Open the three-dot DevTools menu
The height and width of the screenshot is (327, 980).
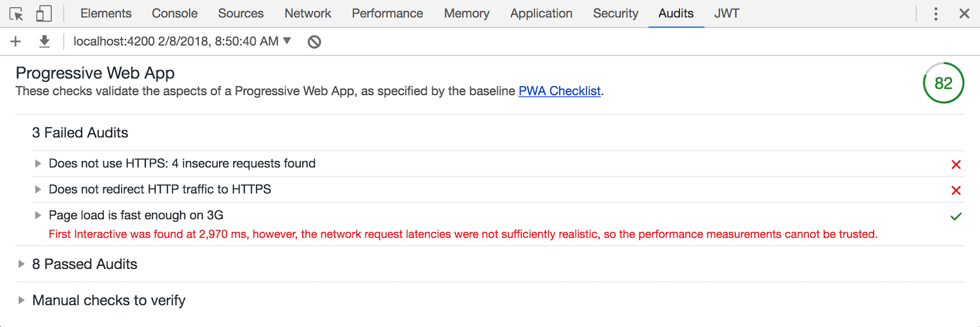coord(935,13)
